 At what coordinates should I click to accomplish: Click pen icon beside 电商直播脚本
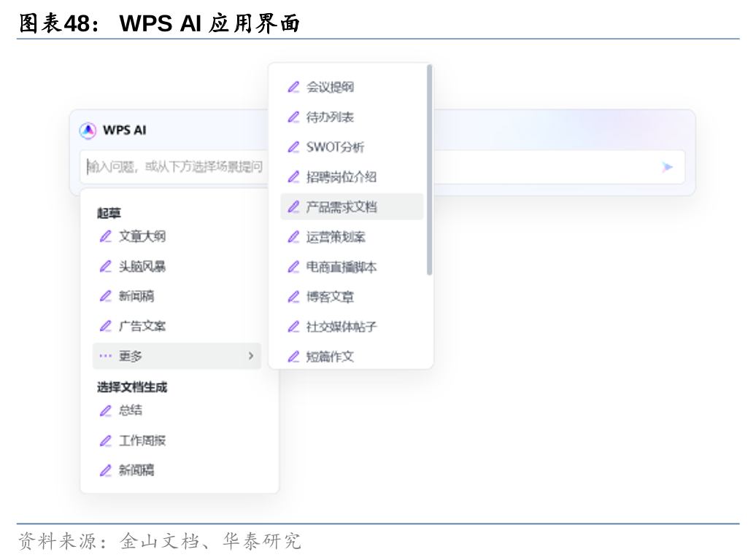293,266
